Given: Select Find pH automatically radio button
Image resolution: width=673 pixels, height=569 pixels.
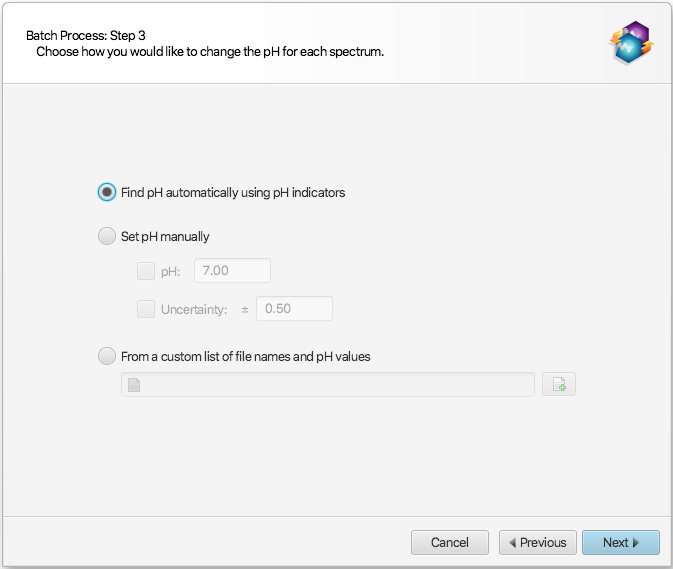Looking at the screenshot, I should pos(107,192).
